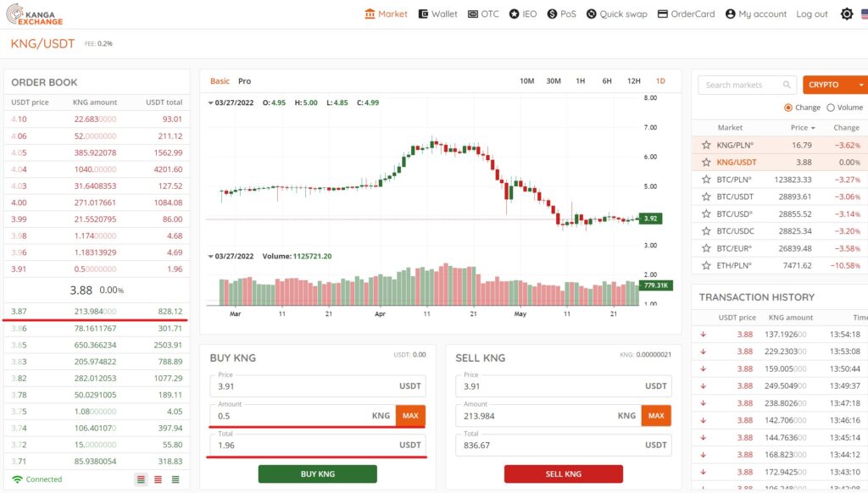The width and height of the screenshot is (868, 493).
Task: Star the BTC/USDC market as favorite
Action: (706, 230)
